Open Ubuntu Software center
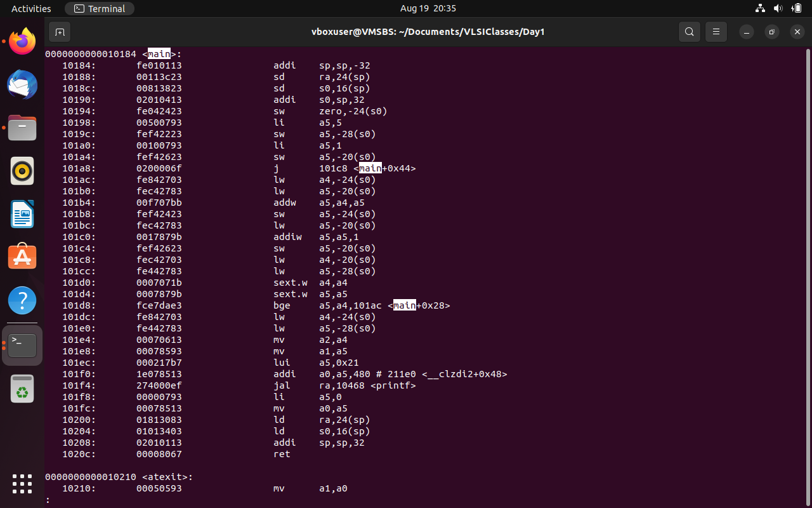This screenshot has height=508, width=812. (22, 256)
